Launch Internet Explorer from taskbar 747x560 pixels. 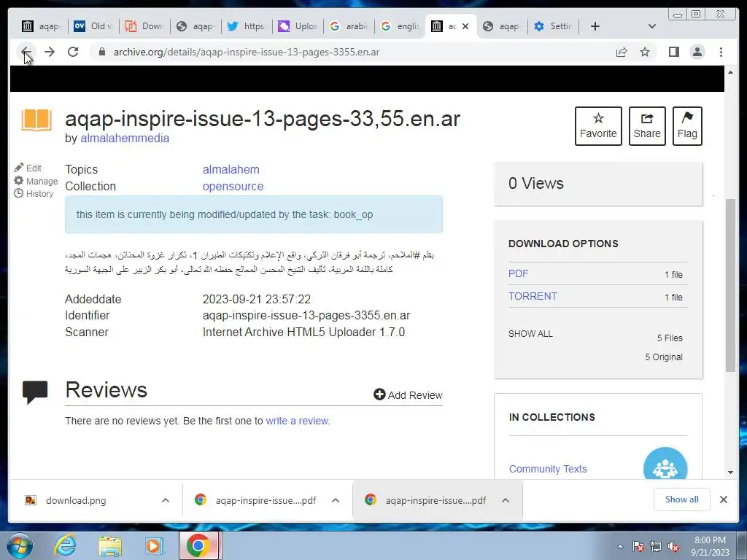65,545
